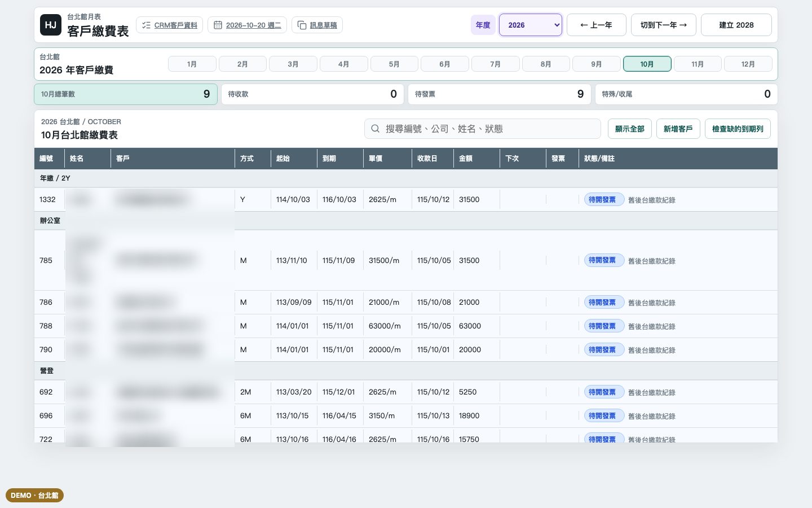This screenshot has height=508, width=812.
Task: Click the magnifier icon in search box
Action: point(376,129)
